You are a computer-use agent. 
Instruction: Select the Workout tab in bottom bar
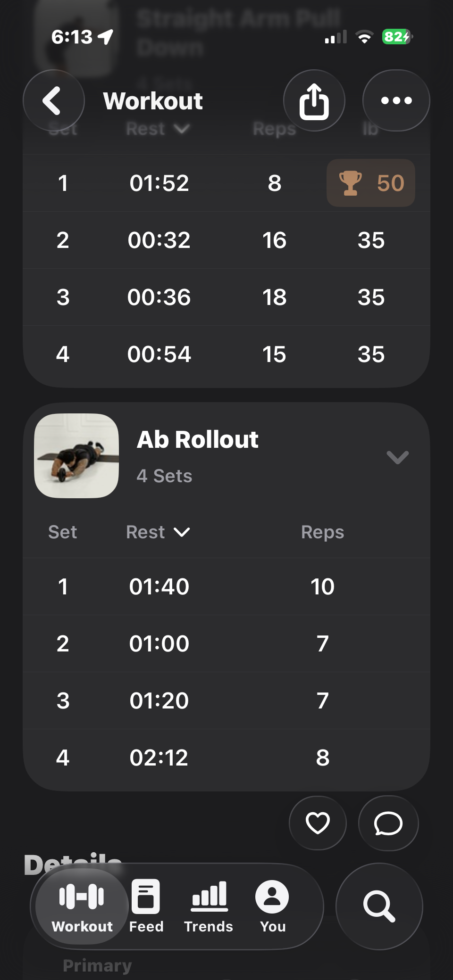click(x=82, y=906)
